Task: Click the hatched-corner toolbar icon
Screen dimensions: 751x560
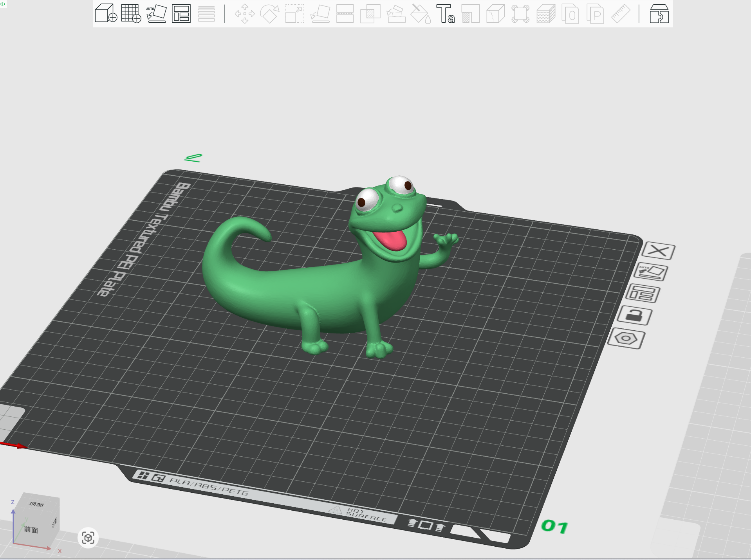Action: [x=471, y=14]
